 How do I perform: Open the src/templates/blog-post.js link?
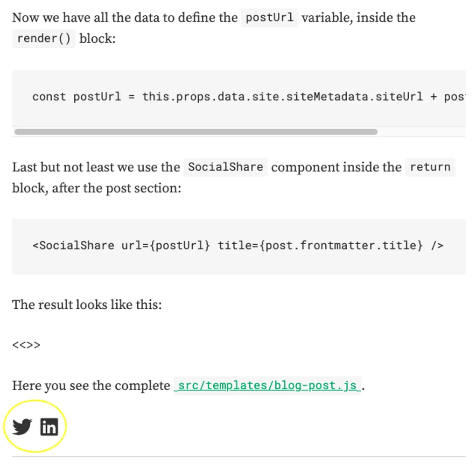(x=267, y=386)
